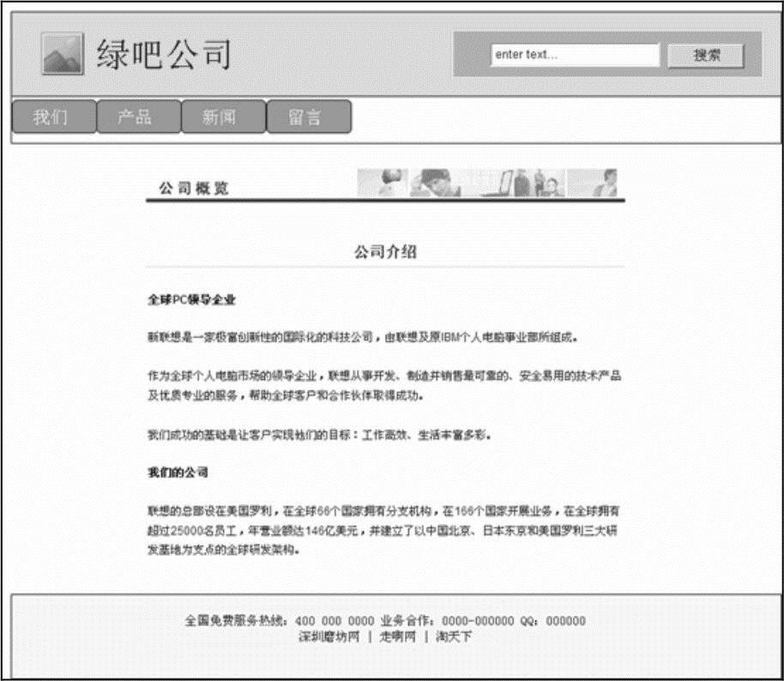Select the 我们的公司 subheading

click(x=178, y=472)
